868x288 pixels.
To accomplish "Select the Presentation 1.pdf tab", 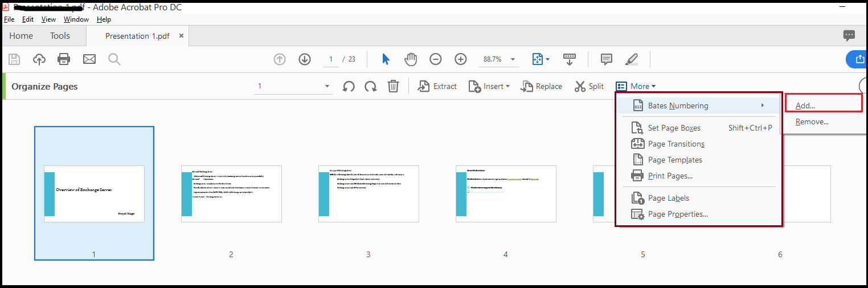I will click(137, 35).
